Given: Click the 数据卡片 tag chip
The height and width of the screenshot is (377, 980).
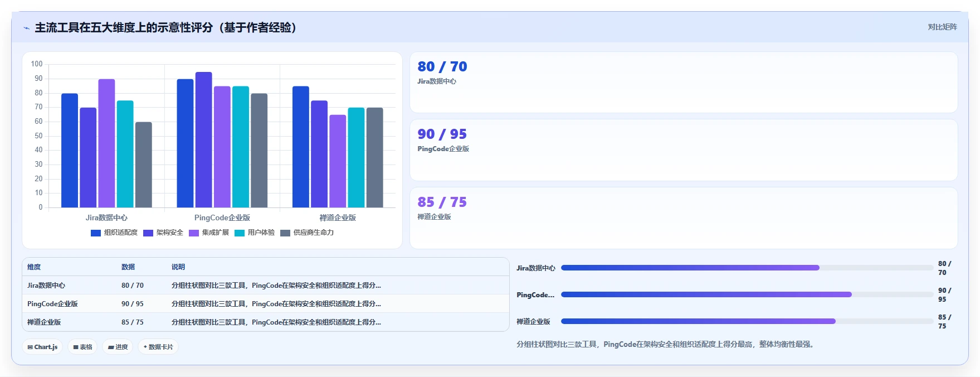Looking at the screenshot, I should (x=158, y=347).
